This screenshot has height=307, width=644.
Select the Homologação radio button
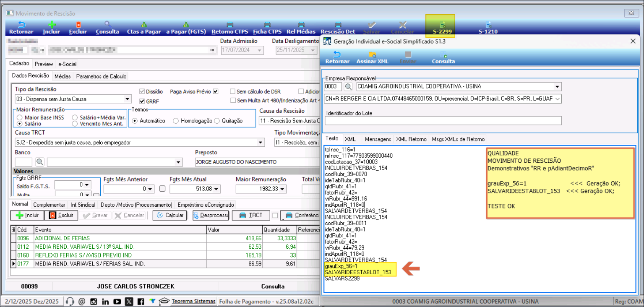[176, 121]
